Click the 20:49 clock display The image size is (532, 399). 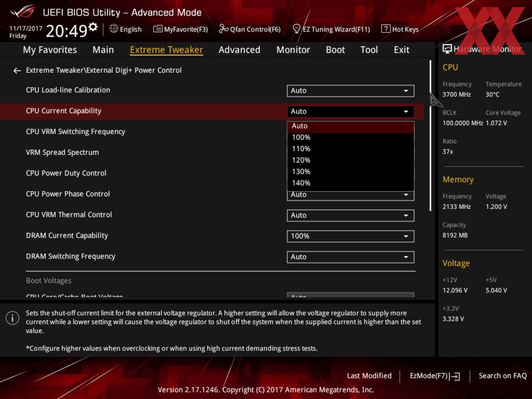(66, 31)
